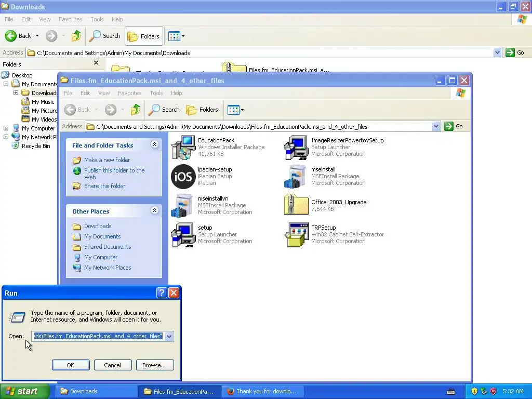Click Go button in Files.fm address bar
The image size is (532, 399).
click(x=454, y=126)
